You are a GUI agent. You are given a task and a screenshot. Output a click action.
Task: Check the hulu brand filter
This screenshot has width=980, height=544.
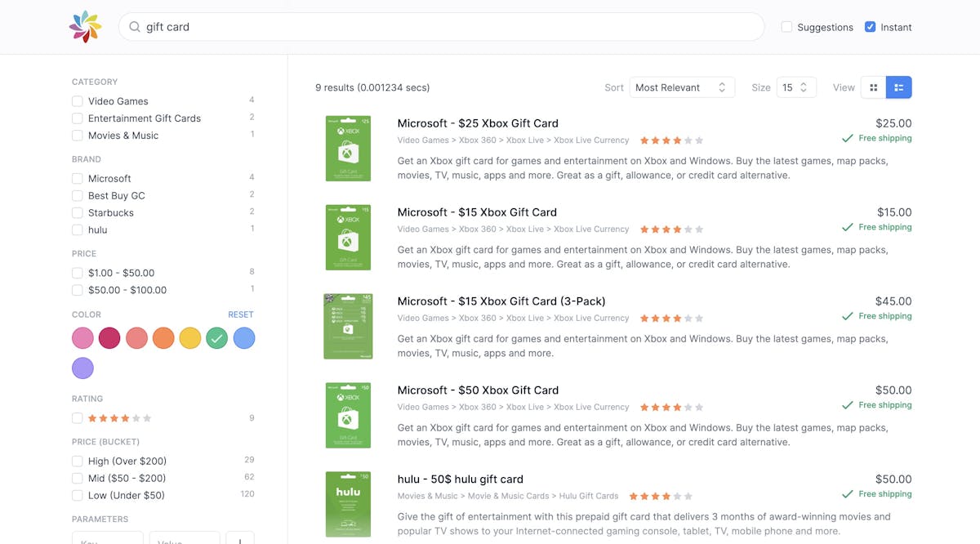point(78,230)
